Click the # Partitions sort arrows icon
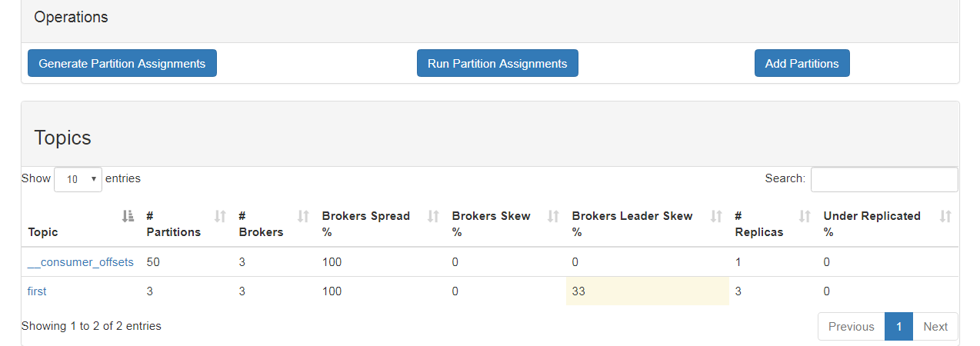The image size is (980, 346). [x=220, y=216]
